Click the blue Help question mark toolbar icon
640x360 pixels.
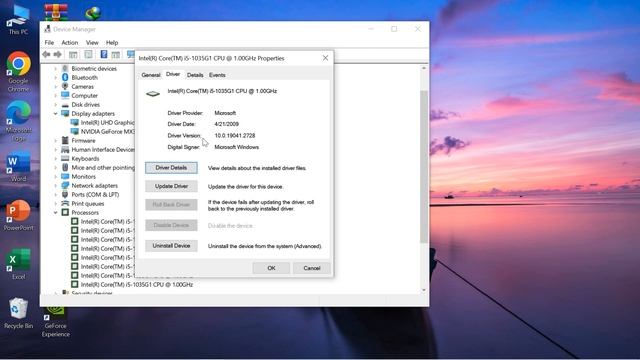(104, 54)
